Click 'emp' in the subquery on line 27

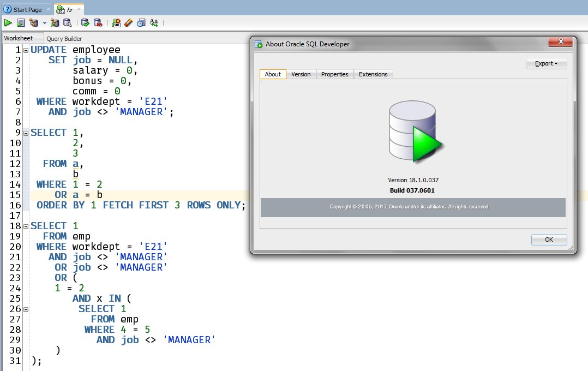click(x=129, y=319)
